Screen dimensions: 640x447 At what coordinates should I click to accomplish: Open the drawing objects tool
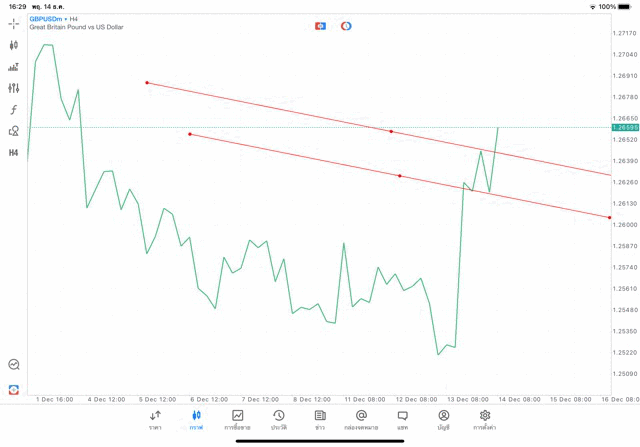coord(14,131)
